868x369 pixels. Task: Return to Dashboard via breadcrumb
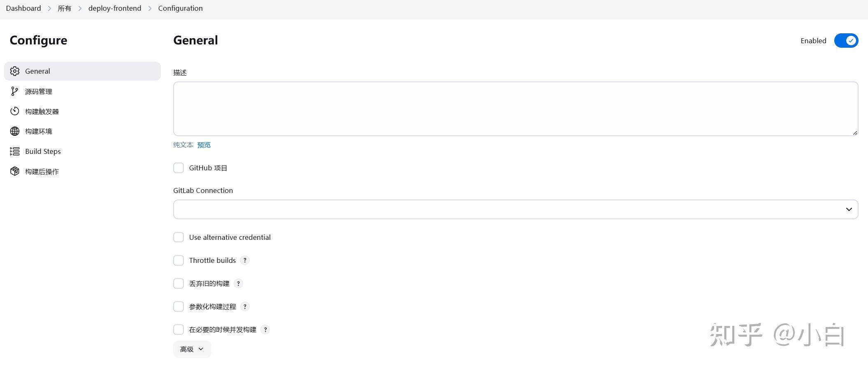(23, 8)
